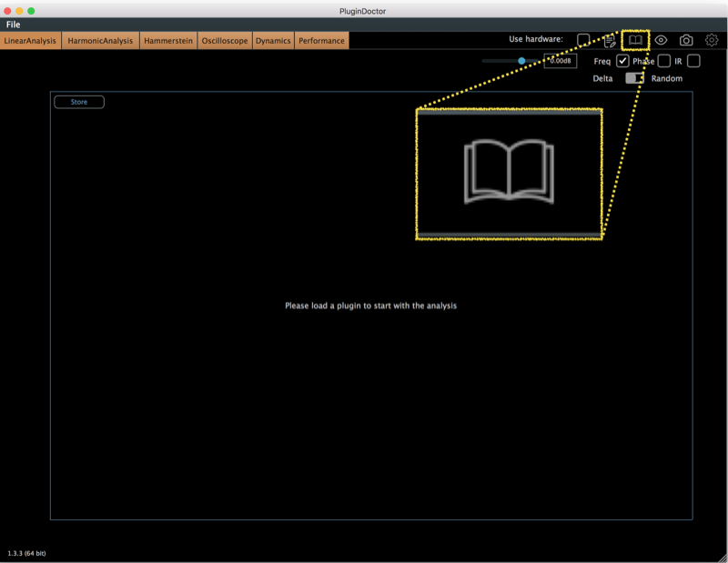Click the eye view icon

(661, 40)
